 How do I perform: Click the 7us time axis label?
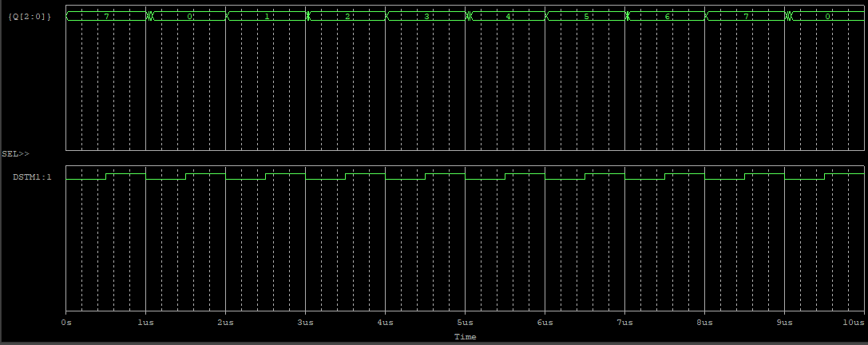[624, 323]
